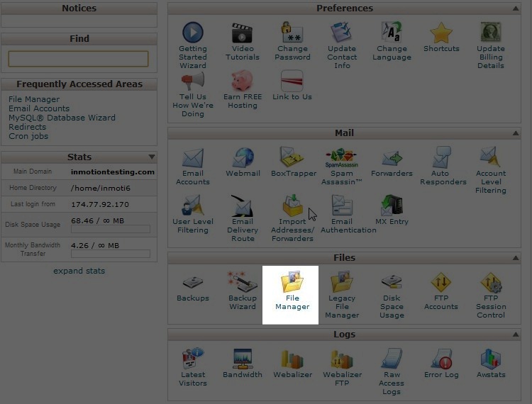The width and height of the screenshot is (532, 404).
Task: Select the last login IP 174.77.92.170
Action: click(100, 204)
